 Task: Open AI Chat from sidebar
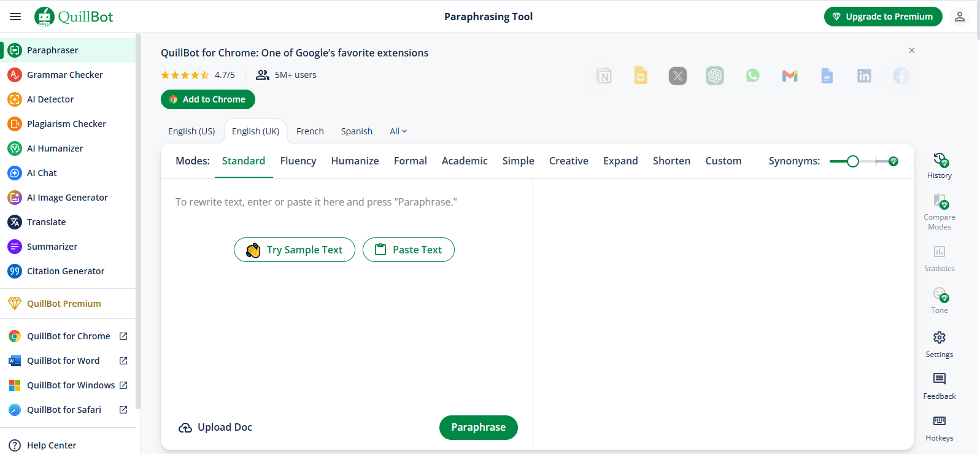tap(68, 173)
